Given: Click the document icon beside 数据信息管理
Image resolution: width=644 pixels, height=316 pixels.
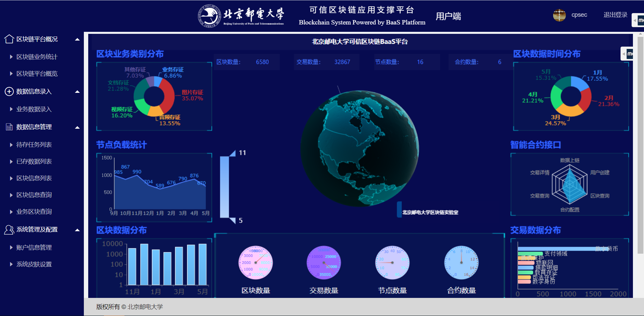Looking at the screenshot, I should [x=9, y=127].
